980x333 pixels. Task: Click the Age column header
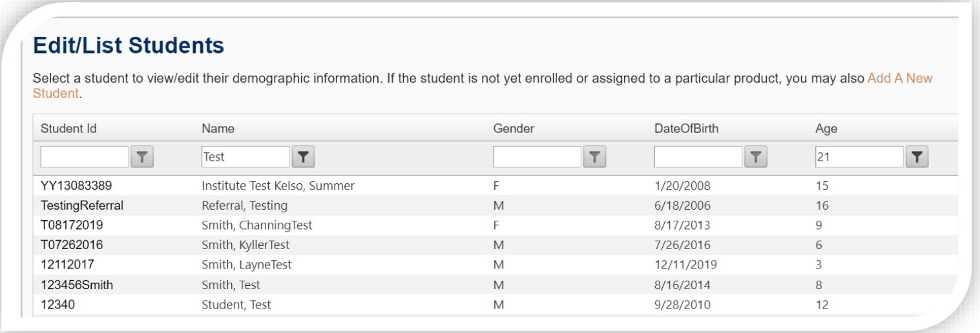click(826, 128)
